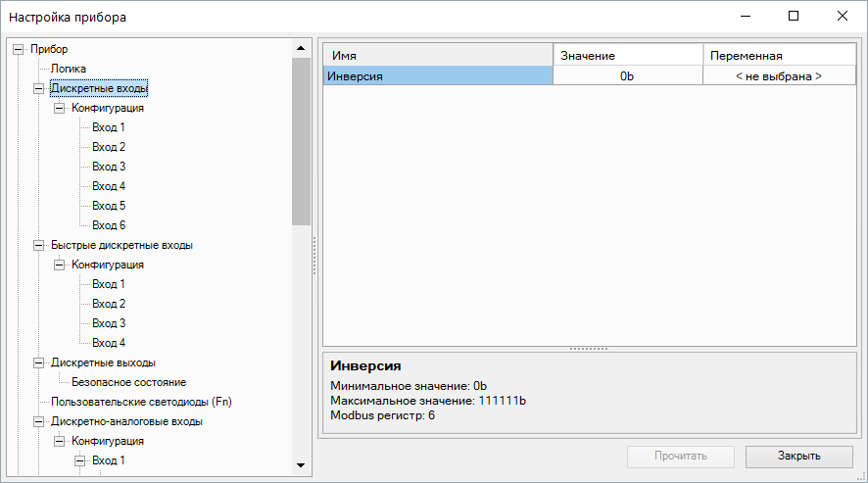Collapse Быстрые дискретные входы expander
Screen dimensions: 868x483
pyautogui.click(x=38, y=245)
